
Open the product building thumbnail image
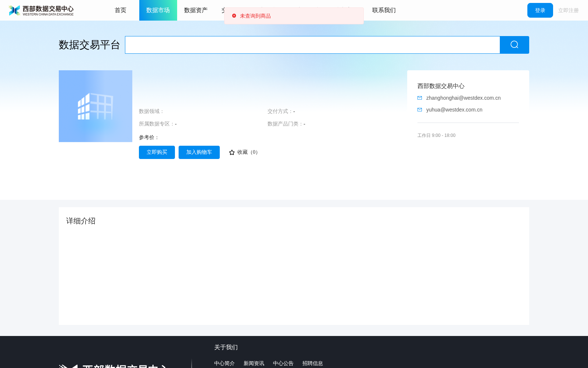(x=96, y=106)
